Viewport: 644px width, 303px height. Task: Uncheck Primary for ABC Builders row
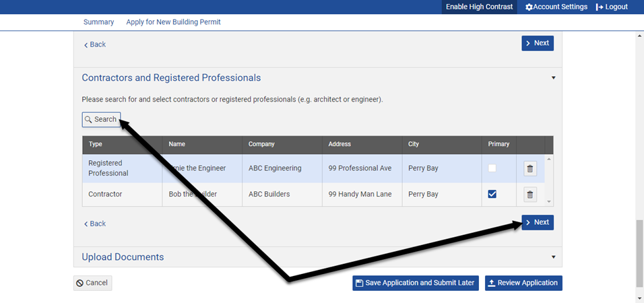point(492,194)
